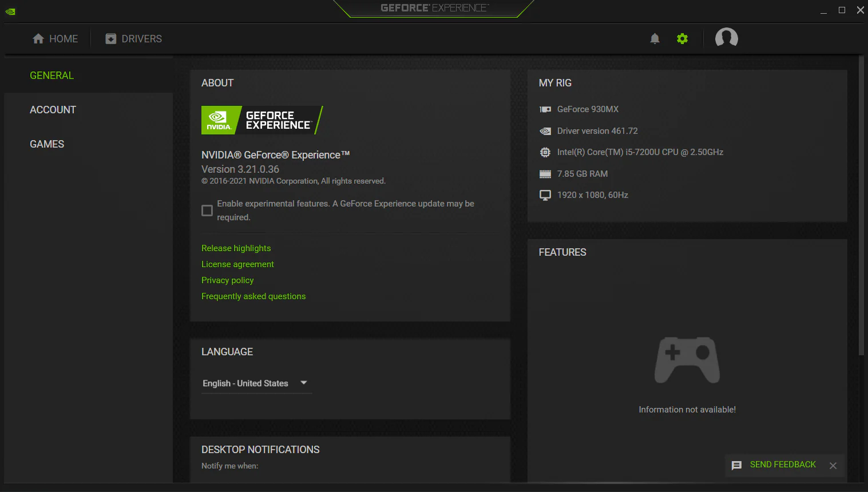Open the English - United States selector
The image size is (868, 492).
[245, 383]
